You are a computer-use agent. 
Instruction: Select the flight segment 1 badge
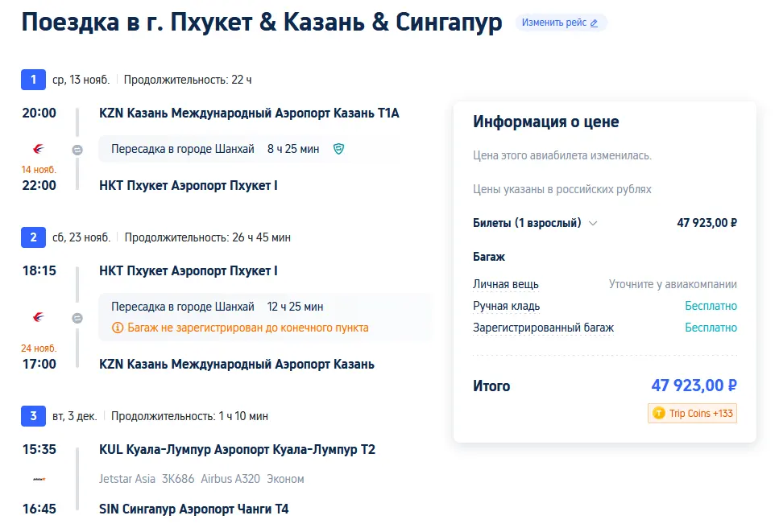pos(33,80)
